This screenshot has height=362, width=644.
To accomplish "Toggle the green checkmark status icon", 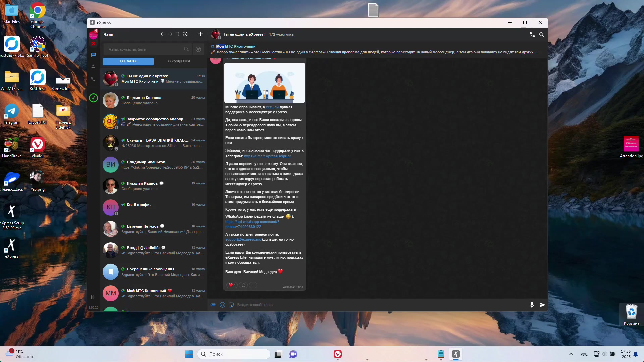I will (93, 98).
